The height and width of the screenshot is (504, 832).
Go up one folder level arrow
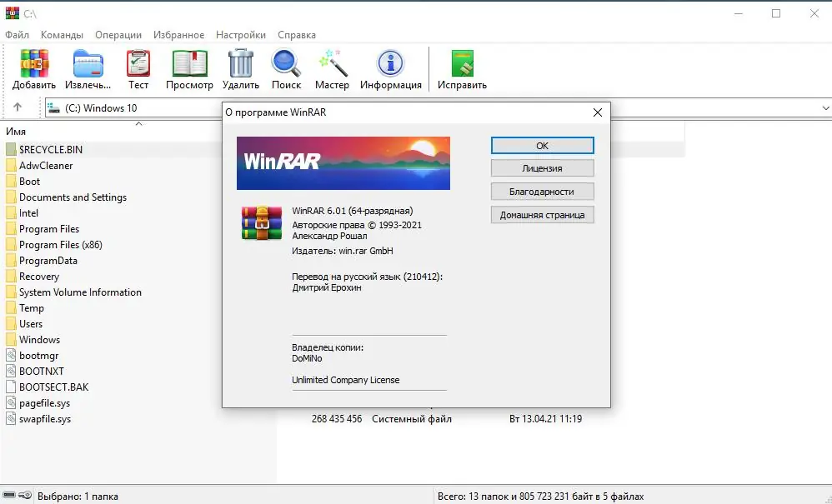(18, 107)
